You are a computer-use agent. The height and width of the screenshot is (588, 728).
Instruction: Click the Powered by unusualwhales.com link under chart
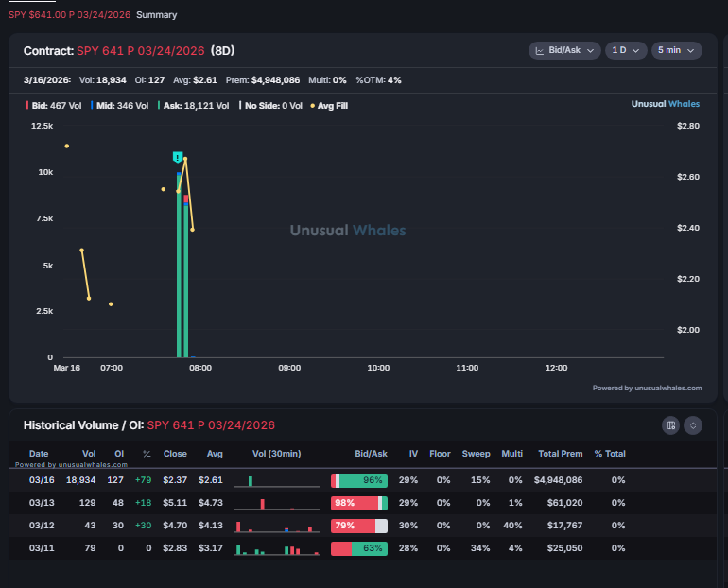(x=647, y=388)
